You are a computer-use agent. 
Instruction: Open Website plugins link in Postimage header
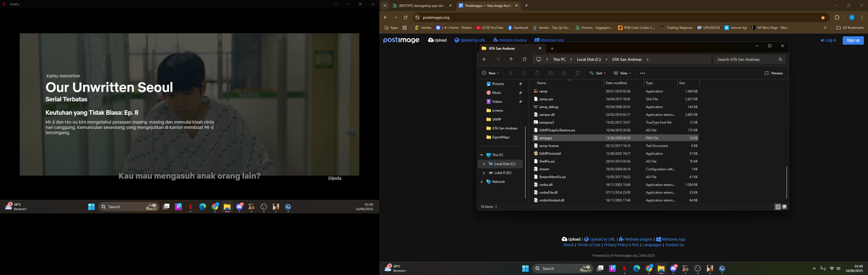click(x=509, y=40)
